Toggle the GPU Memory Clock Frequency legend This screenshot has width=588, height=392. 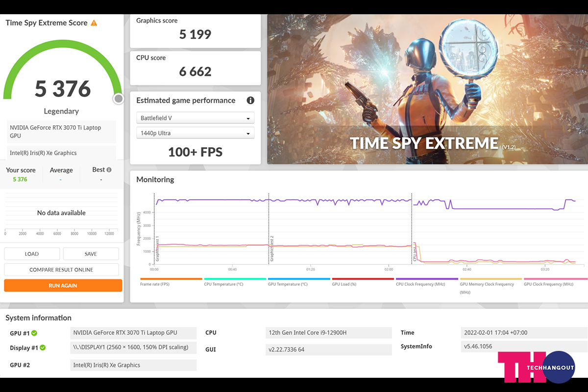coord(490,285)
